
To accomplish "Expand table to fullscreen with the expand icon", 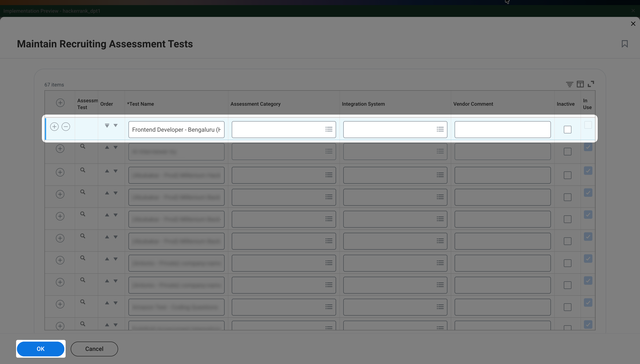I will 591,84.
